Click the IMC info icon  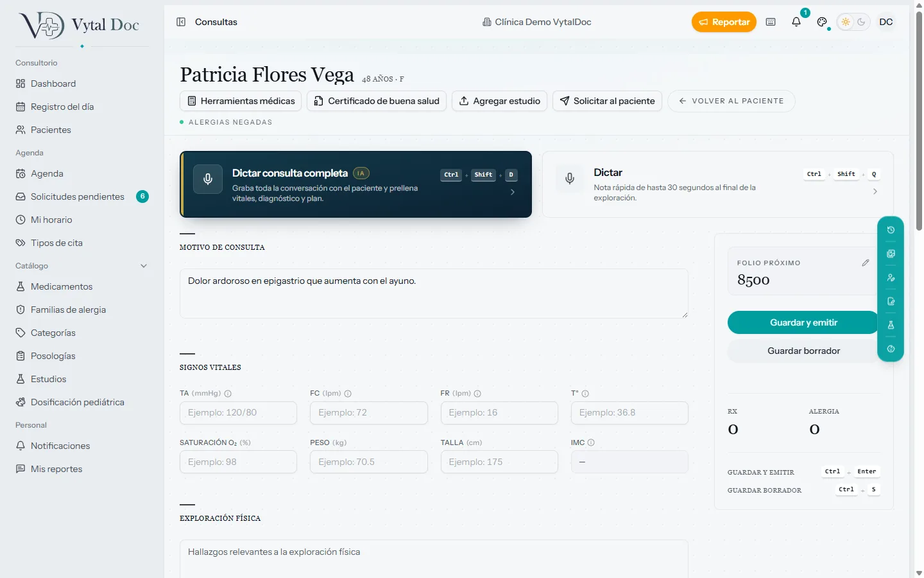(591, 442)
